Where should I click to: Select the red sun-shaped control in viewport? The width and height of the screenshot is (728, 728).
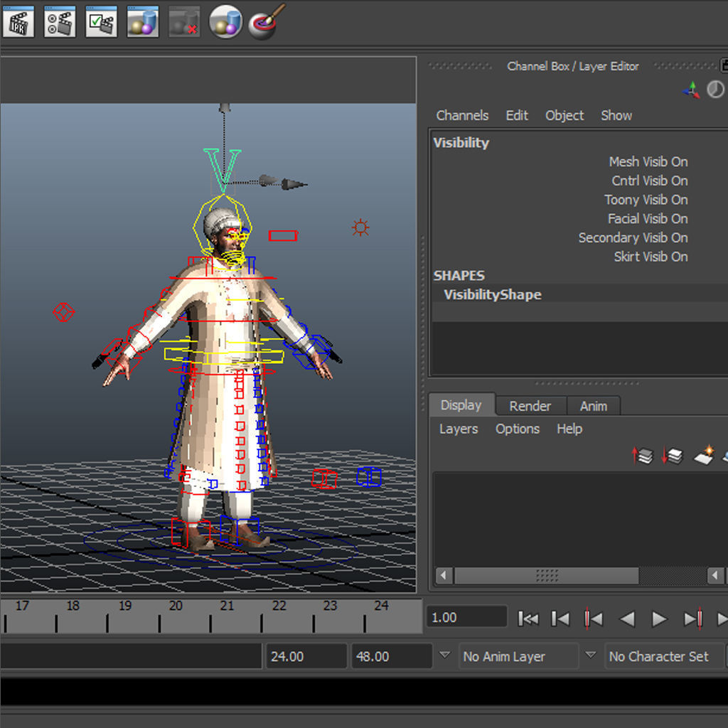[x=360, y=227]
